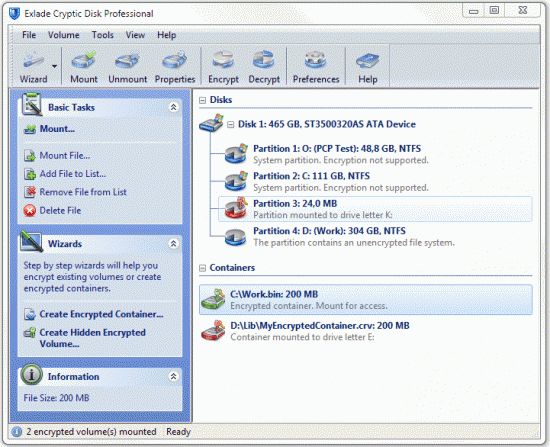Collapse the Information panel chevron
Image resolution: width=550 pixels, height=447 pixels.
[173, 376]
